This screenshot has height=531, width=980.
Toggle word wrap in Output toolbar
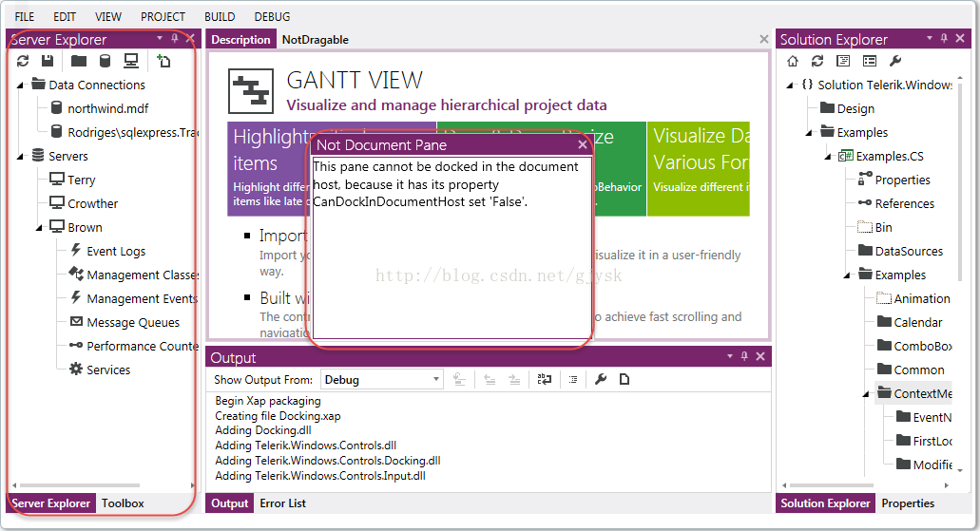point(545,379)
